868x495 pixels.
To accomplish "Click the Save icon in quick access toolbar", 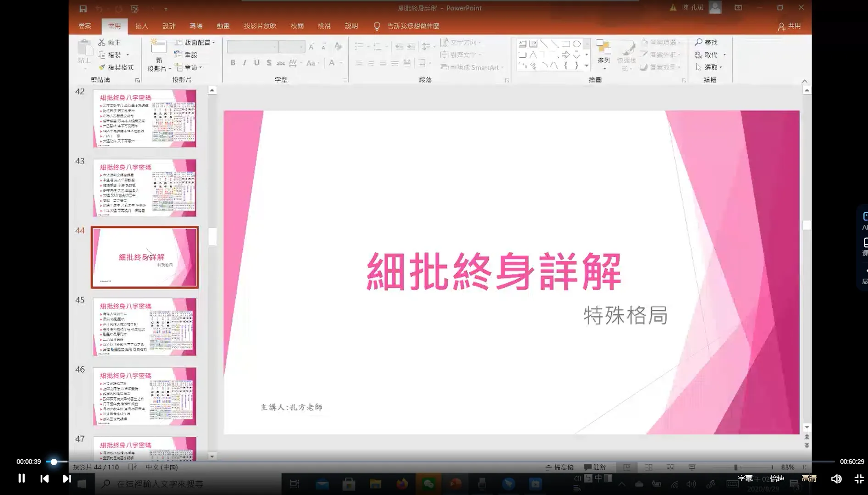I will pos(83,9).
